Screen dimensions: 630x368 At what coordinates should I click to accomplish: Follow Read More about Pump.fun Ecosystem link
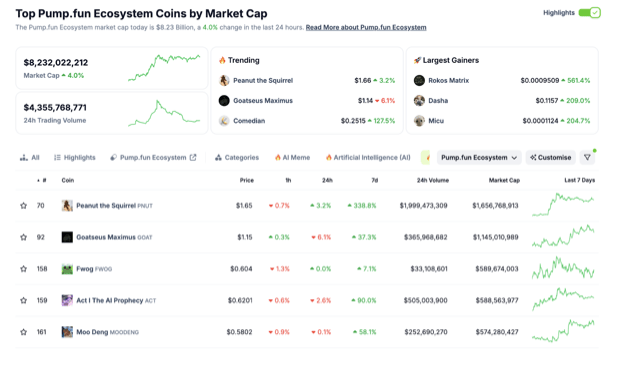click(366, 27)
